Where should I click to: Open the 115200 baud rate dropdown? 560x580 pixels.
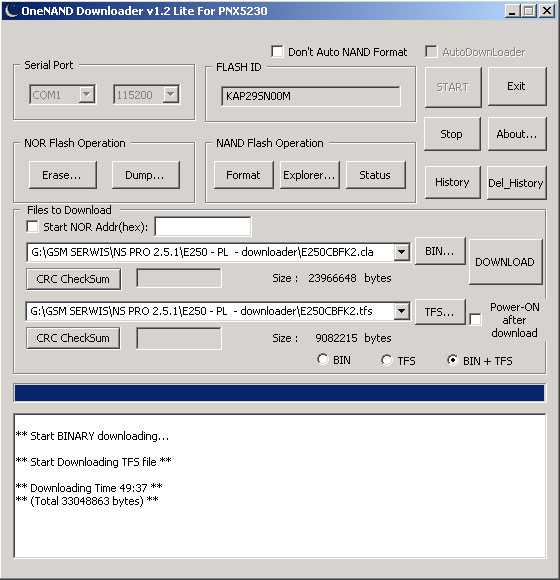coord(171,94)
